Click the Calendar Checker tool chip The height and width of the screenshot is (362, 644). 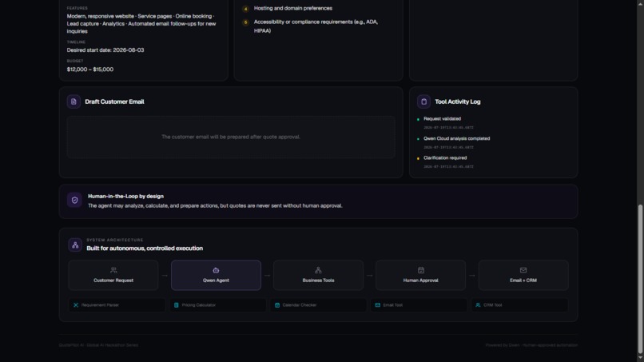point(318,305)
